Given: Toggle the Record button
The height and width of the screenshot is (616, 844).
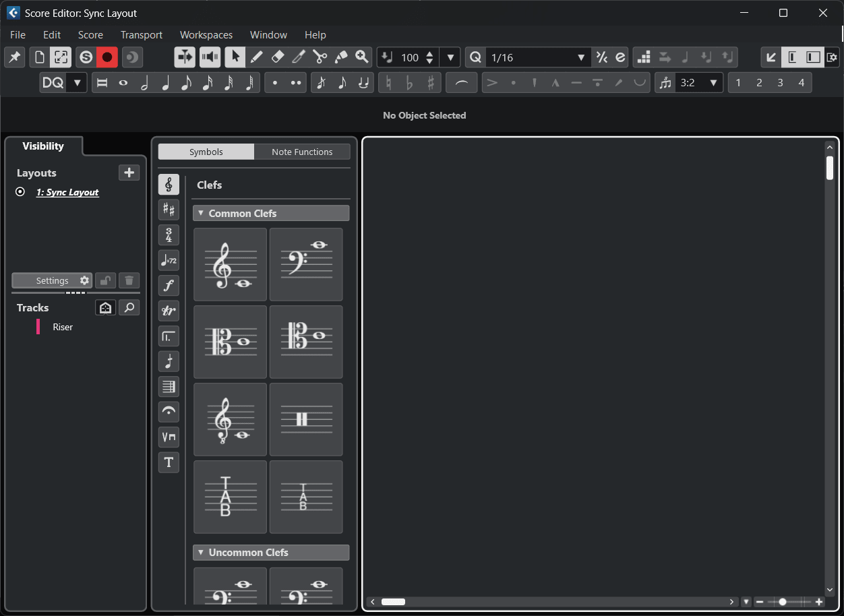Looking at the screenshot, I should click(107, 57).
